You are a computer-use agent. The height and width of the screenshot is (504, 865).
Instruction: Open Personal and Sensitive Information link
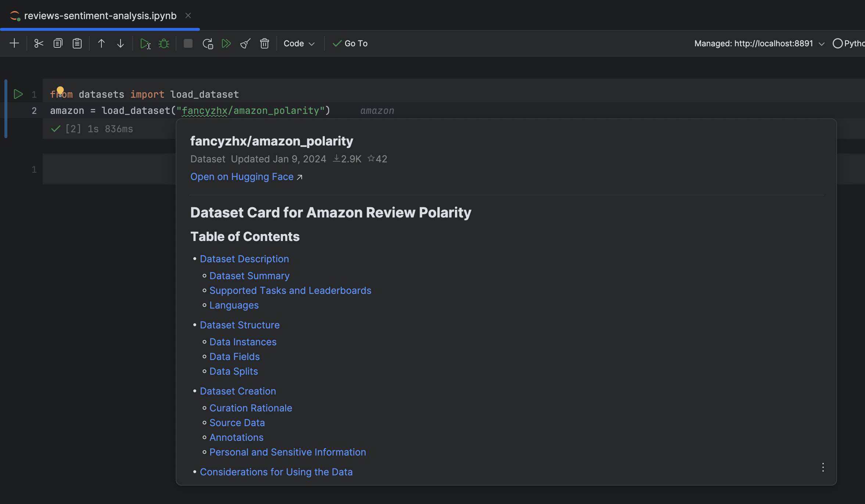[288, 452]
